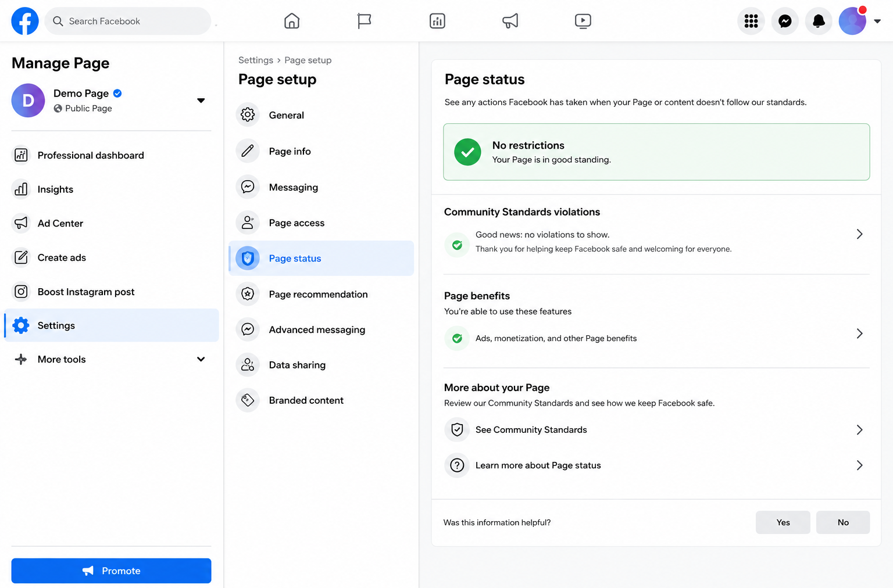Click See Community Standards text
The height and width of the screenshot is (588, 893).
point(531,430)
